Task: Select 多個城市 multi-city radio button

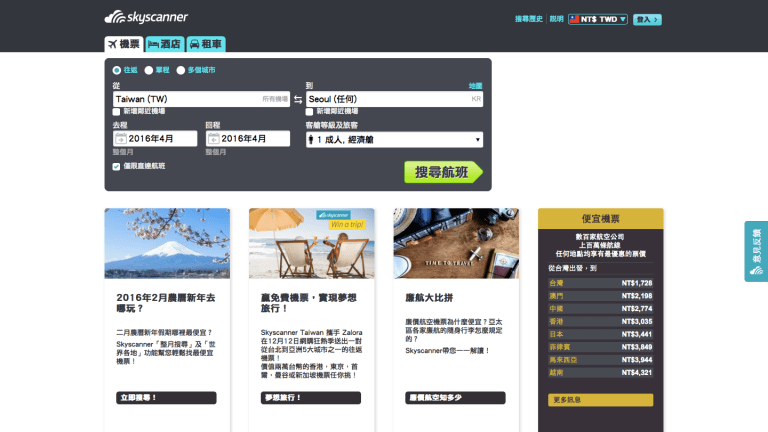Action: (x=181, y=70)
